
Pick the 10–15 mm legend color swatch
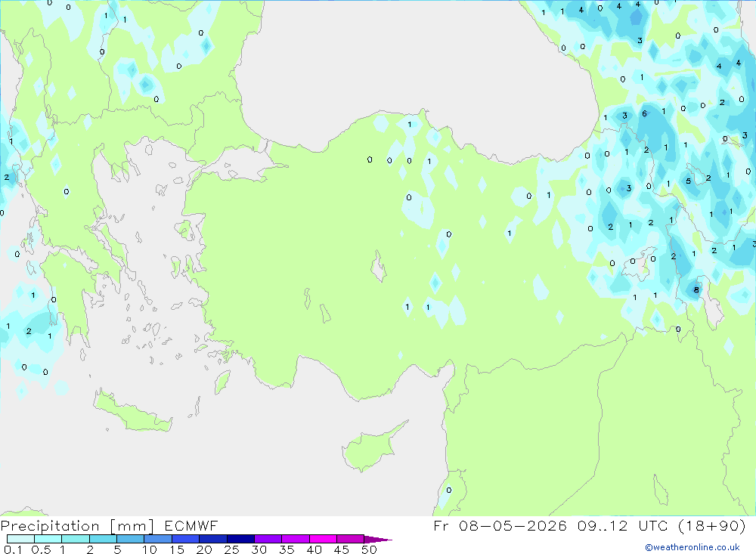click(x=158, y=539)
